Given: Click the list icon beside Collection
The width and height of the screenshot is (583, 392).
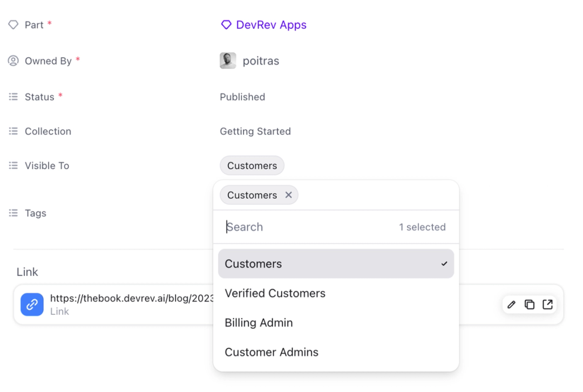Looking at the screenshot, I should (13, 131).
